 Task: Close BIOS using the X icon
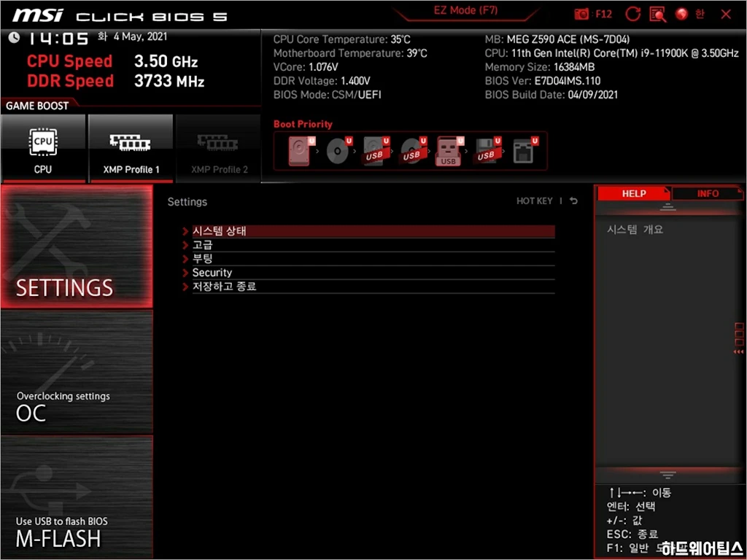point(726,15)
